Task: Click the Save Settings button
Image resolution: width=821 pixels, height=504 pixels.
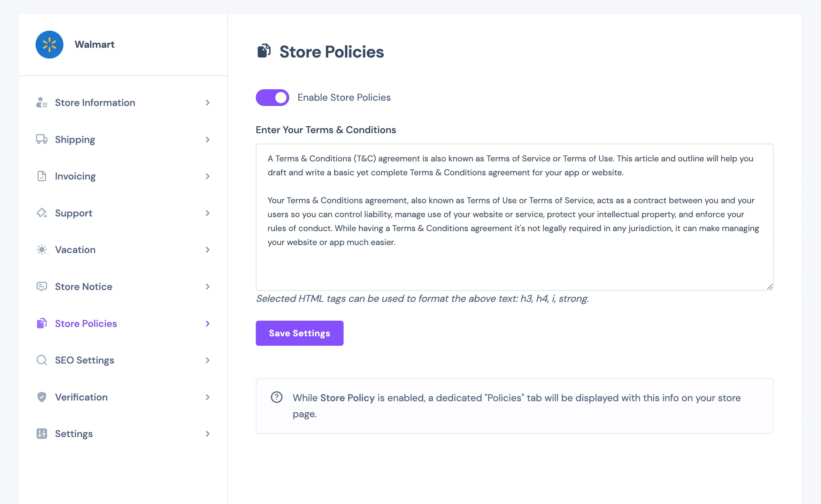Action: [x=300, y=333]
